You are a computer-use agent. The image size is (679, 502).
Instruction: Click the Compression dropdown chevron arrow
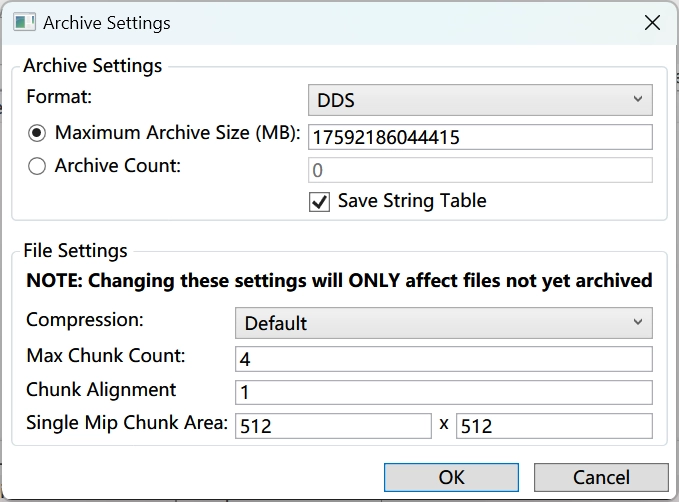[x=637, y=322]
